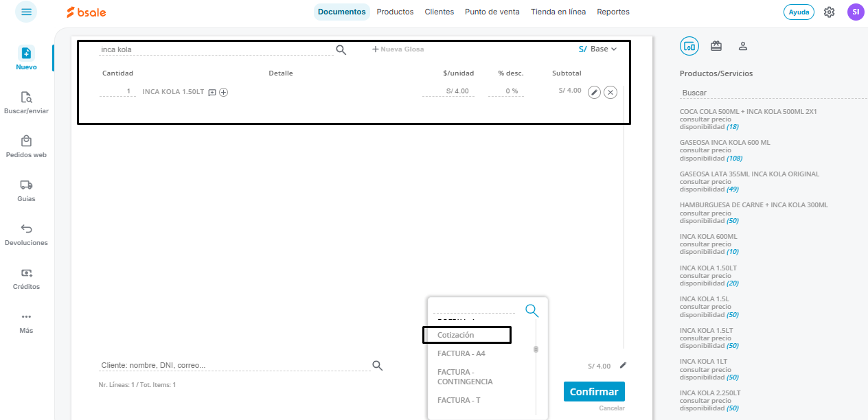Click pencil icon next to S/ 4.00 total

[623, 365]
